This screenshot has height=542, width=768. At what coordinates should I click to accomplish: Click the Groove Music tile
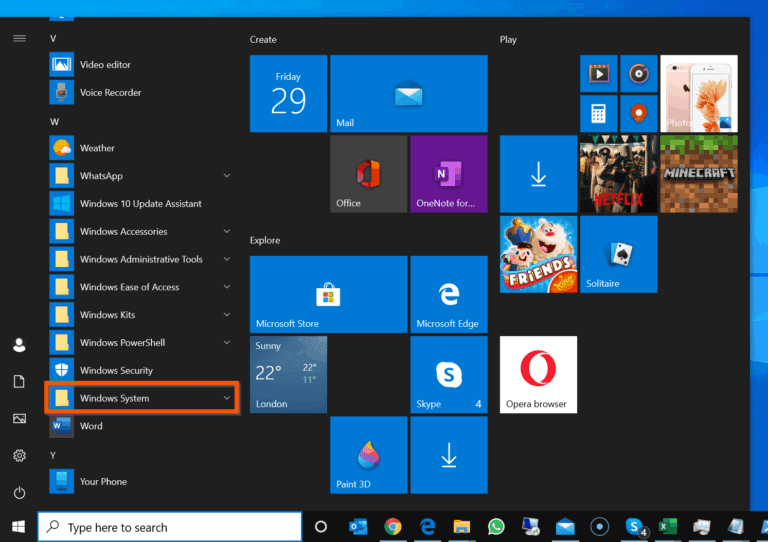click(638, 73)
